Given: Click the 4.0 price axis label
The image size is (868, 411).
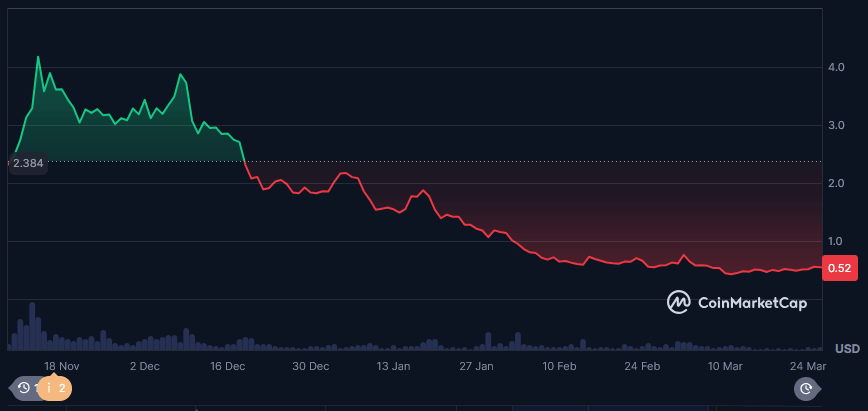Looking at the screenshot, I should 836,68.
